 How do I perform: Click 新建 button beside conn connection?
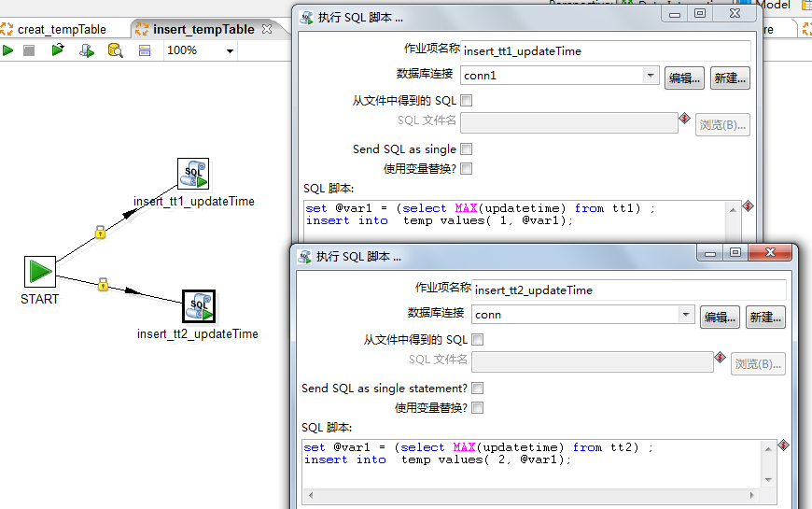[765, 318]
